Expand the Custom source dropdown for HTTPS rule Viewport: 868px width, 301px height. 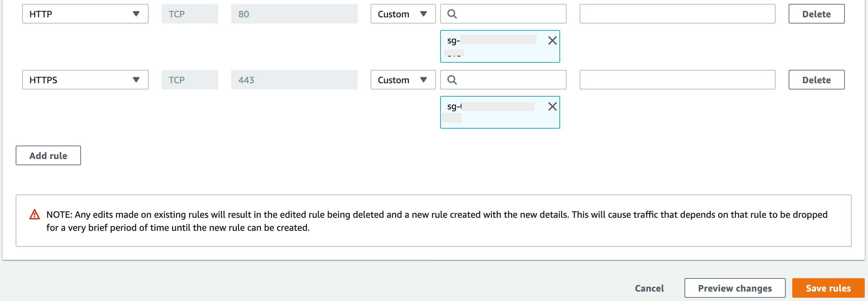(403, 80)
